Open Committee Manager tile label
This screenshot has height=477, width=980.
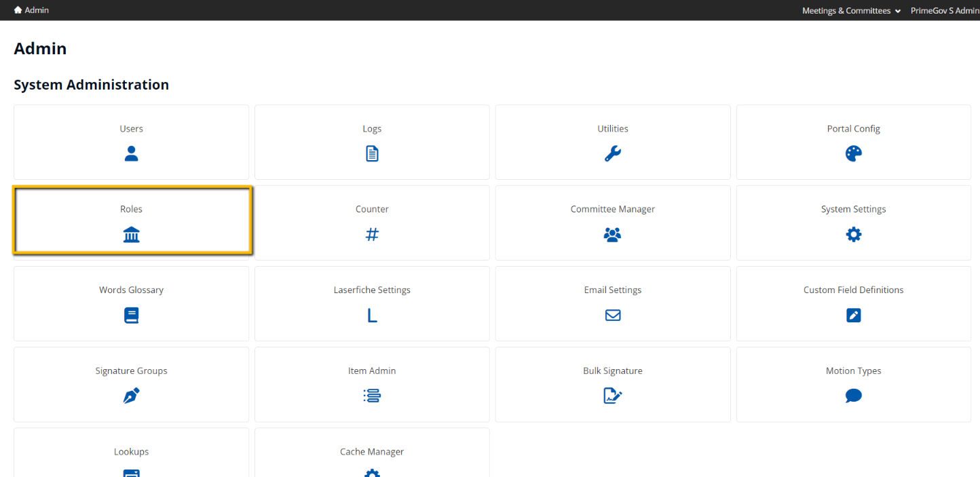(x=613, y=209)
